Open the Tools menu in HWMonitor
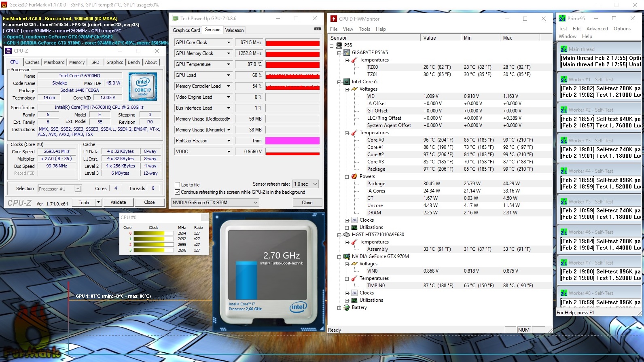The image size is (644, 362). [364, 29]
